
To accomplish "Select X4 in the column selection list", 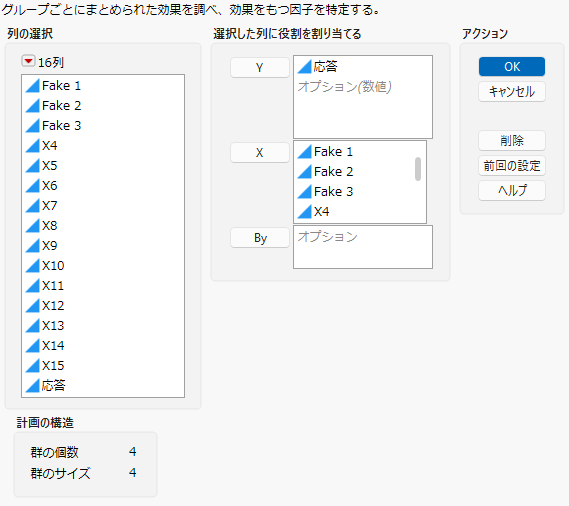I will tap(103, 146).
